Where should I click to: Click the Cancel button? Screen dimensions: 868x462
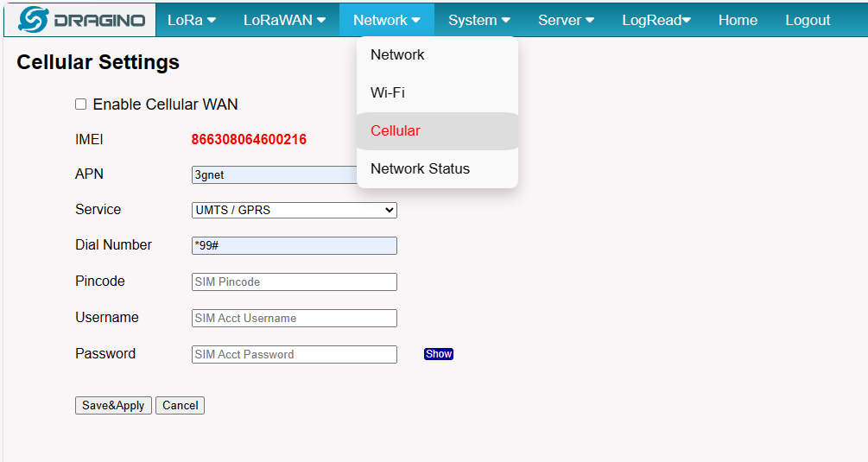[x=180, y=406]
